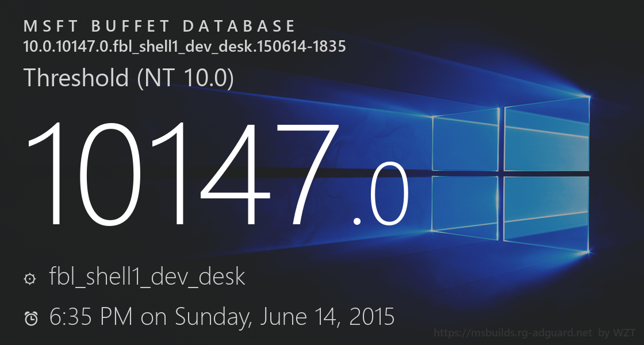Click the (NT 10.0) version text
This screenshot has width=644, height=345.
[186, 78]
